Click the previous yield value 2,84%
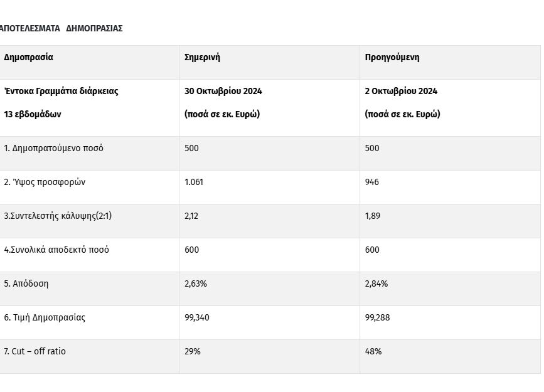This screenshot has height=392, width=544. click(376, 283)
